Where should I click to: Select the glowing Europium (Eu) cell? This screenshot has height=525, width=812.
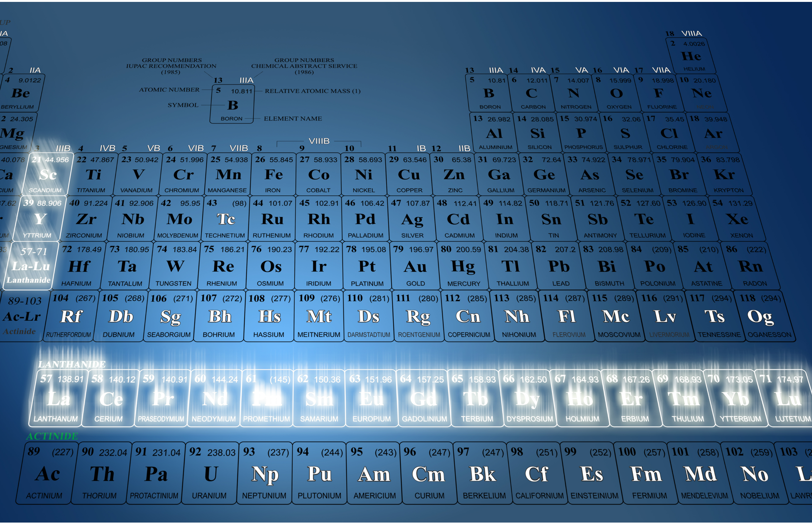pyautogui.click(x=371, y=398)
